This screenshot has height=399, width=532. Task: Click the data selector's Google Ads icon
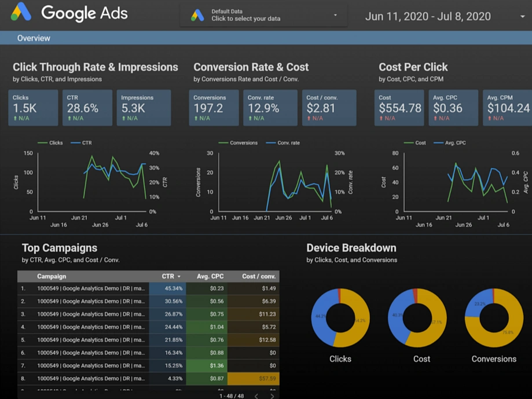(197, 15)
